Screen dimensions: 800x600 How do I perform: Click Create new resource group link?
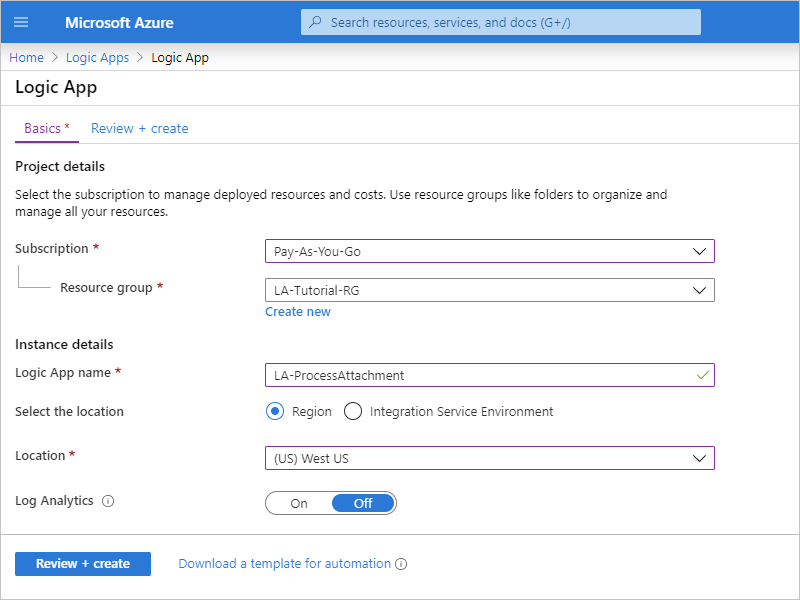click(297, 312)
